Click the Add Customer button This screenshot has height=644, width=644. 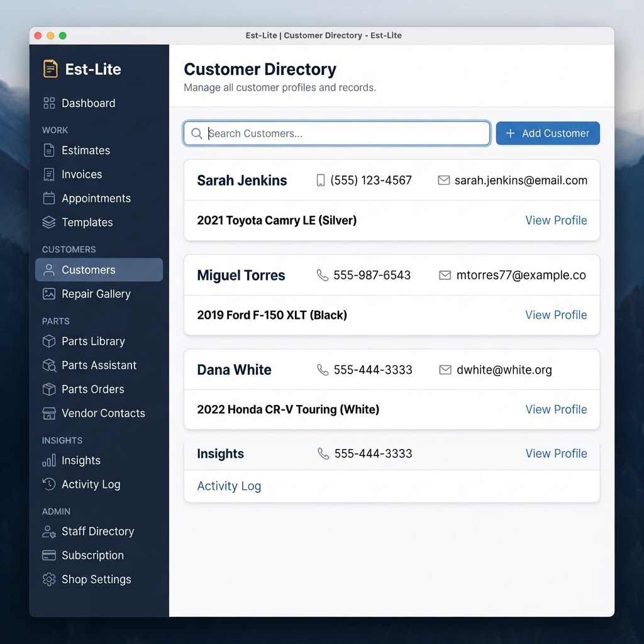click(x=548, y=133)
